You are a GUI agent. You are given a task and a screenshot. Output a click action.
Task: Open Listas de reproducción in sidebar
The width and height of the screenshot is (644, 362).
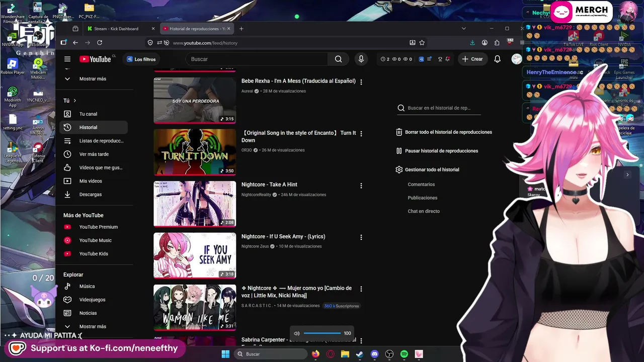point(93,141)
